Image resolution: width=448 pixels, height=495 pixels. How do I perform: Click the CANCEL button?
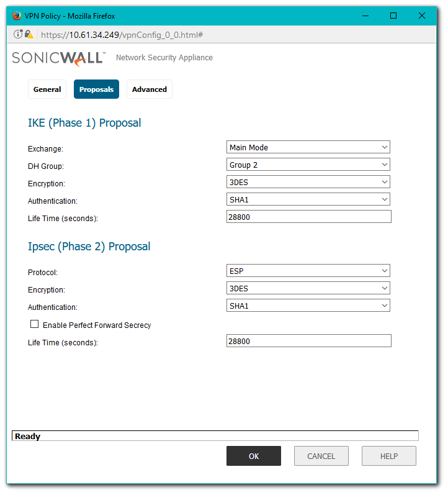321,456
